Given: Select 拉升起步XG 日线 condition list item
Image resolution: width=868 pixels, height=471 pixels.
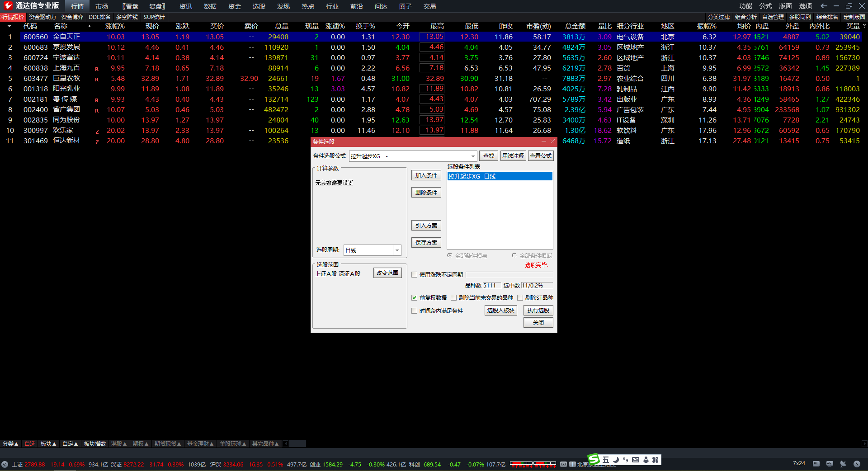Looking at the screenshot, I should coord(500,176).
